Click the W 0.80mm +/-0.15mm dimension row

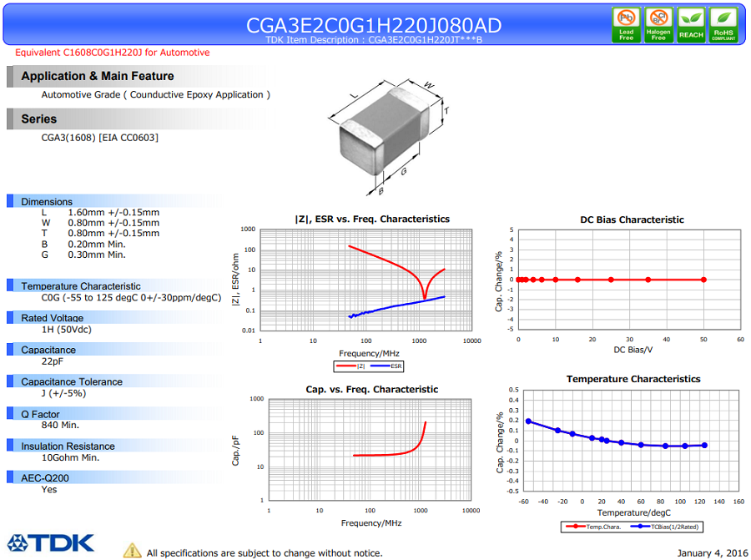(x=100, y=223)
